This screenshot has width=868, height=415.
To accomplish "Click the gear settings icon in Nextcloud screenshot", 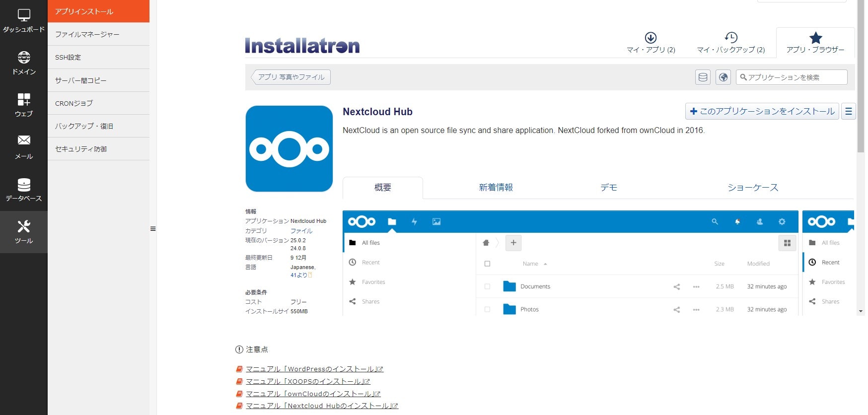I will click(782, 222).
